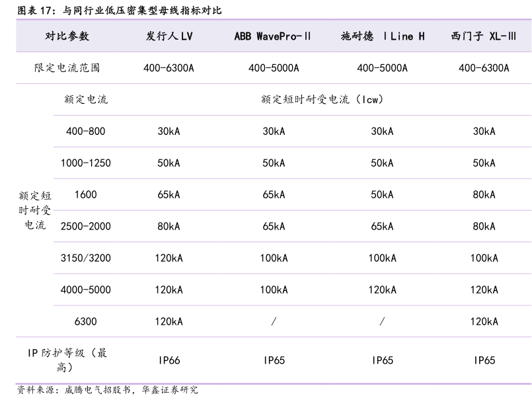
Task: Click the 'IP65' value for 西门子 XL-III
Action: tap(484, 360)
